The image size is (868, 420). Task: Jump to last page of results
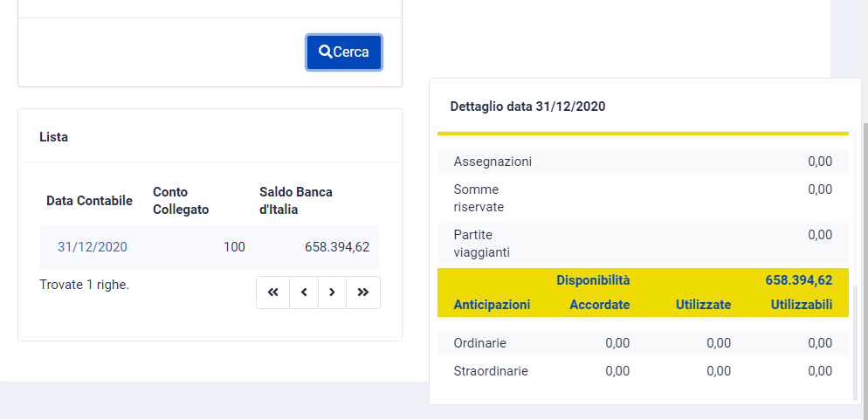pyautogui.click(x=363, y=293)
